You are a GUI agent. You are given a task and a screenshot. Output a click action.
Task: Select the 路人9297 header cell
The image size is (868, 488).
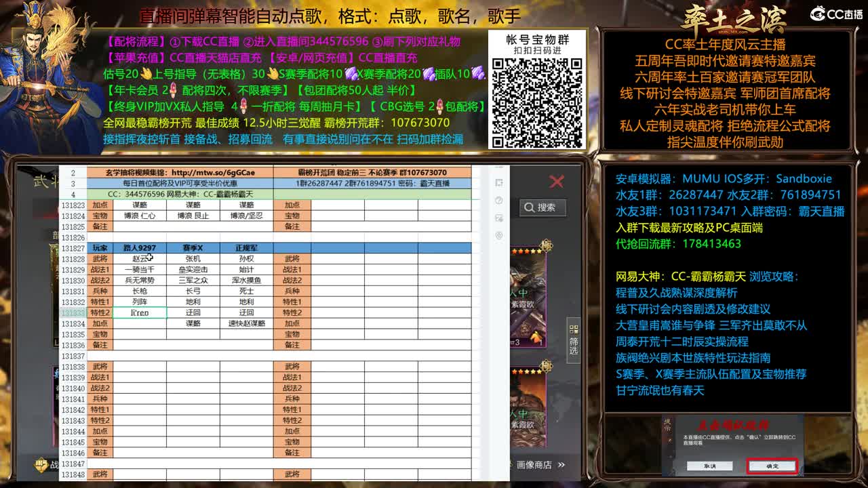click(139, 248)
